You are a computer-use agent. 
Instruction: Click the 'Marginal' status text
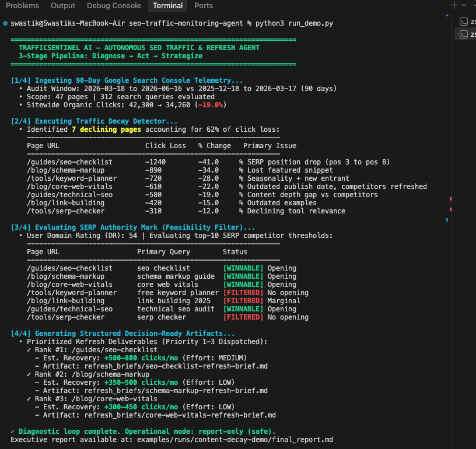[x=284, y=301]
